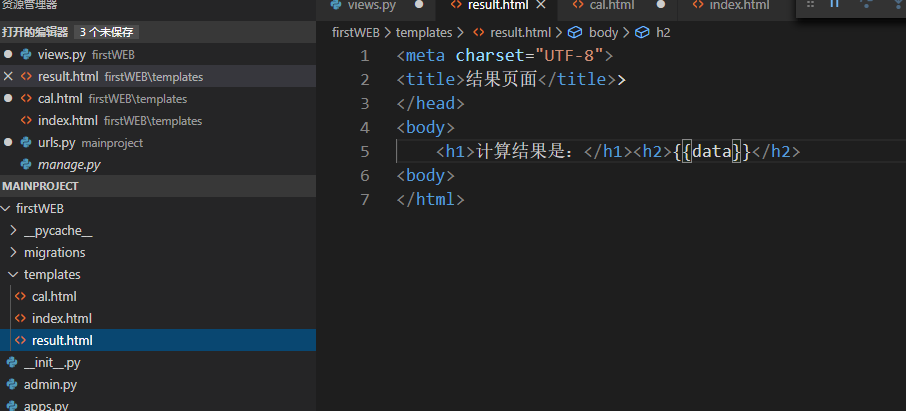Click unsaved dot on views.py tab
Image resolution: width=906 pixels, height=411 pixels.
pyautogui.click(x=419, y=5)
